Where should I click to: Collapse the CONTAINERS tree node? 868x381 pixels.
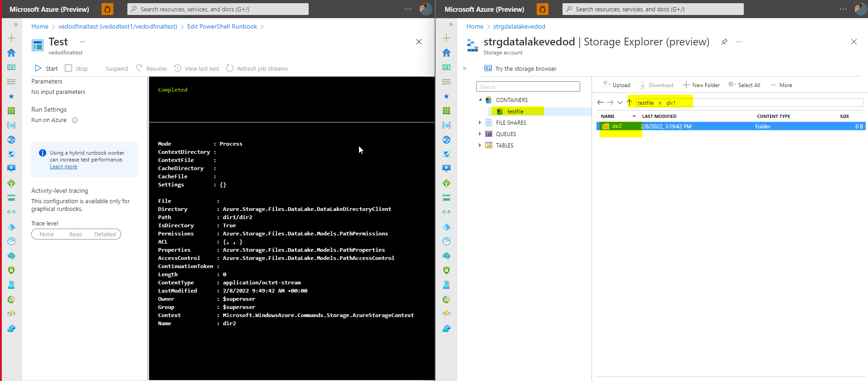click(480, 100)
